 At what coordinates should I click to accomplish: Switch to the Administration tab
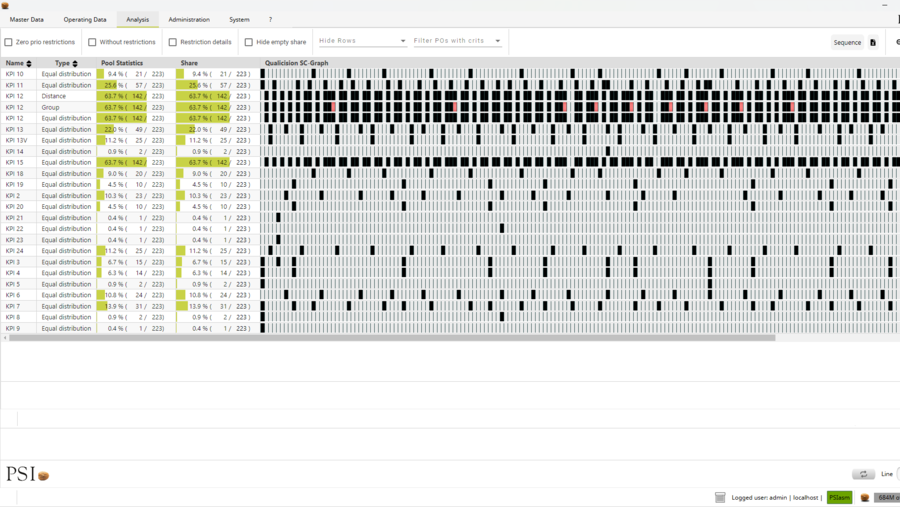click(x=189, y=19)
